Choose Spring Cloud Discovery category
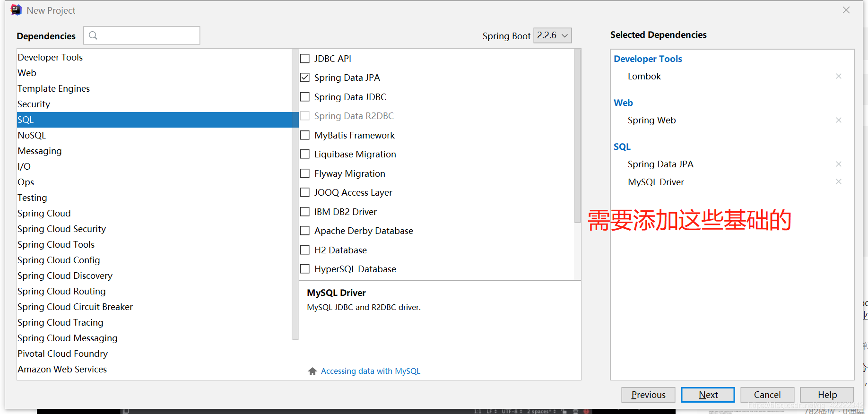868x414 pixels. pos(154,276)
